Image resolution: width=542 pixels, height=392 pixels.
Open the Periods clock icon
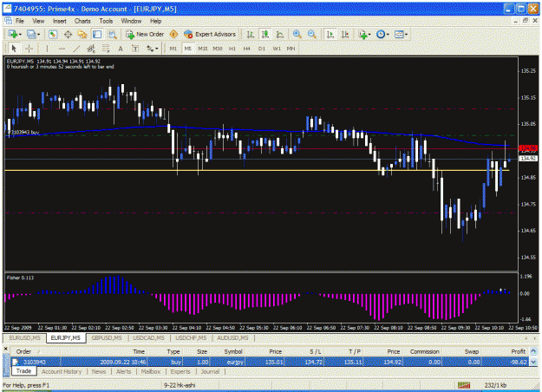pos(381,34)
